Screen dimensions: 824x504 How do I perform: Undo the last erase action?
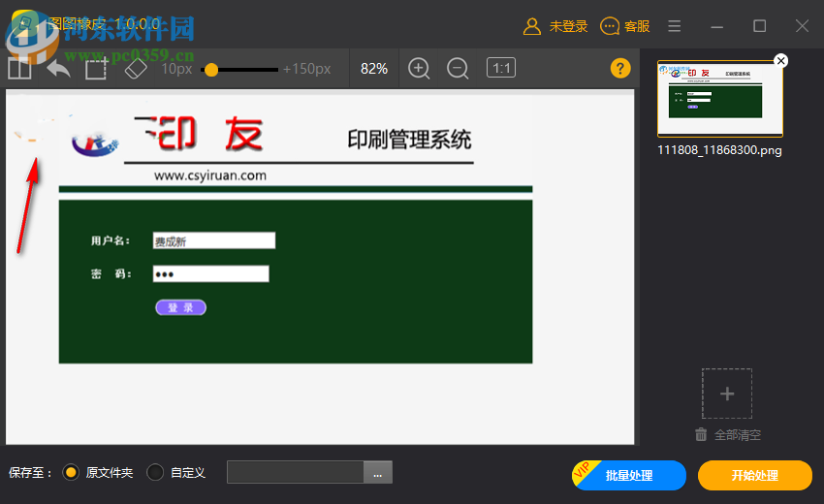coord(58,68)
